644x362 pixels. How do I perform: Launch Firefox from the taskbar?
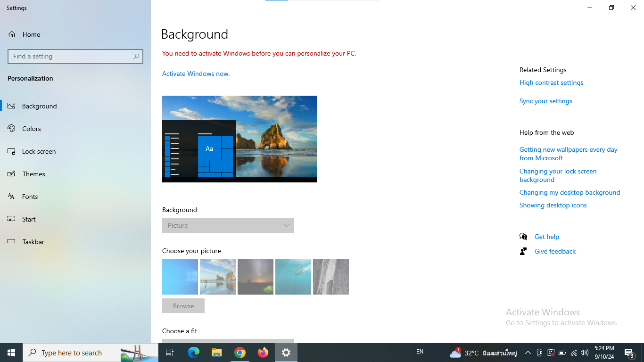coord(263,353)
